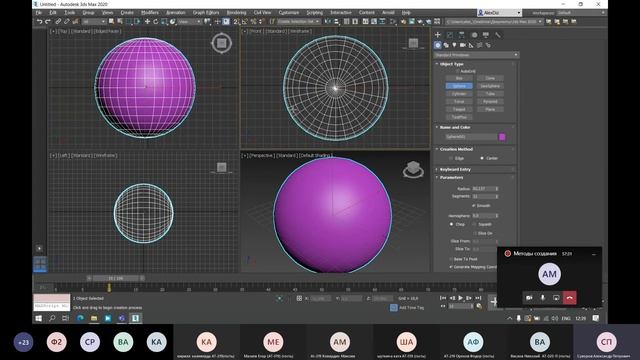Click the Plane primitive button
Screen dimensions: 640x360
click(x=490, y=109)
